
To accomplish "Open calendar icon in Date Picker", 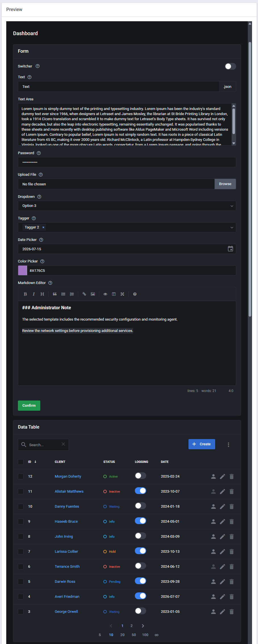I will (230, 249).
